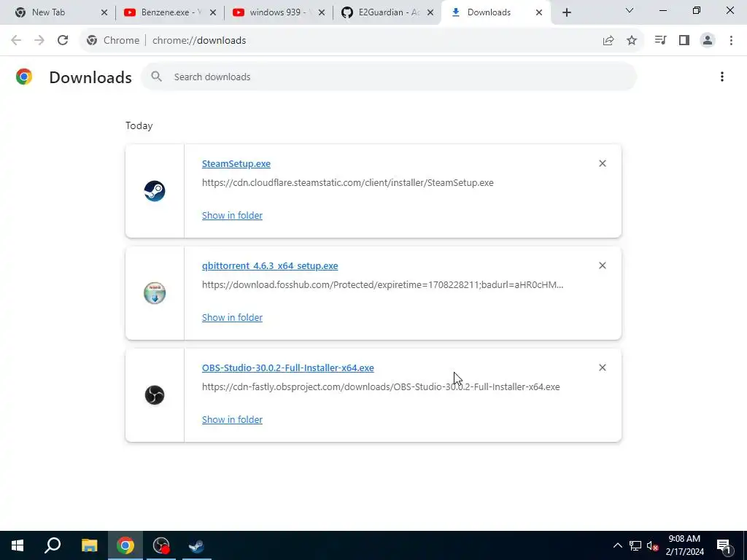This screenshot has height=560, width=747.
Task: Click the Chrome taskbar icon
Action: (x=125, y=545)
